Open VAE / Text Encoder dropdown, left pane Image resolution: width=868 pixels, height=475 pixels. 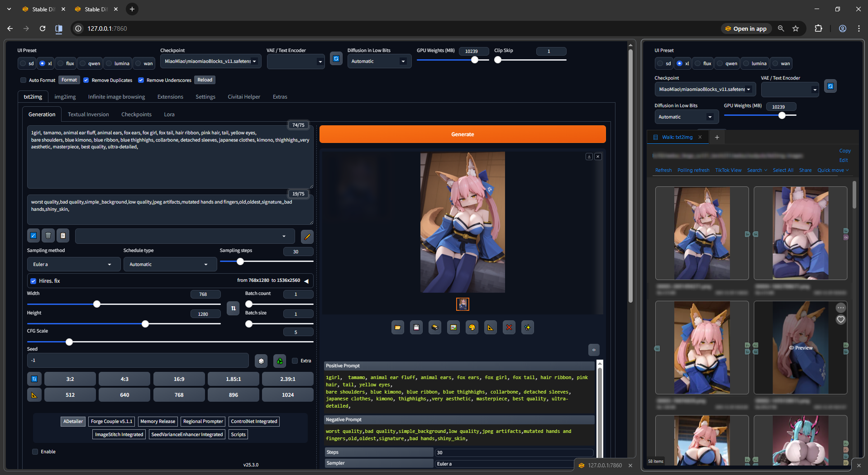point(296,61)
